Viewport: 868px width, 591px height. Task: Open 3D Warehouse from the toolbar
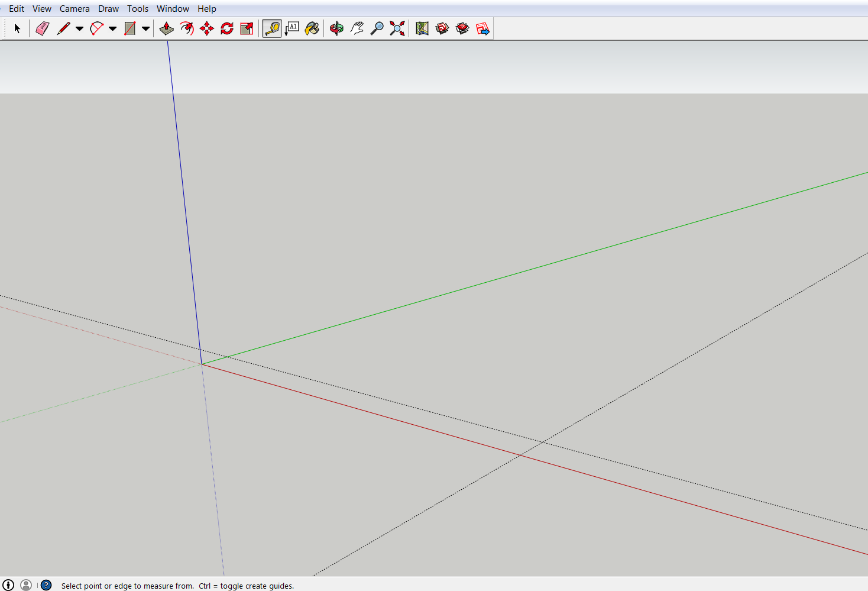tap(442, 28)
